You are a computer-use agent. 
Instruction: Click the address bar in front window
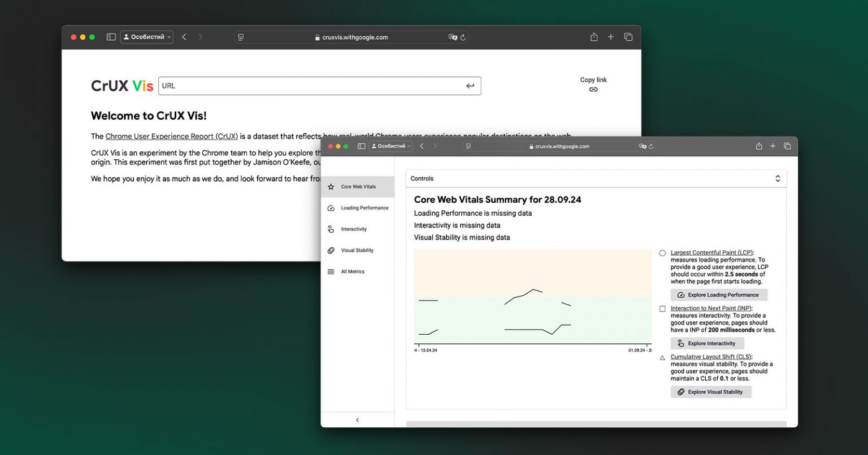click(x=559, y=146)
